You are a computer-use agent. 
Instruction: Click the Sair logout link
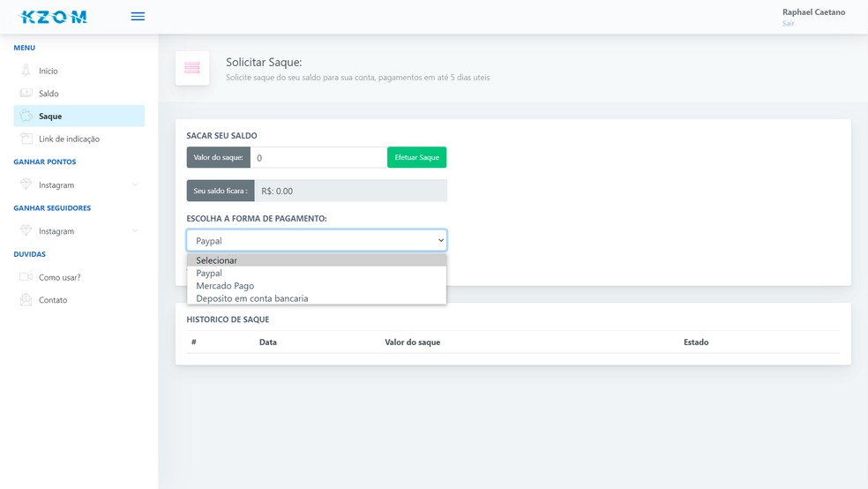pyautogui.click(x=789, y=23)
